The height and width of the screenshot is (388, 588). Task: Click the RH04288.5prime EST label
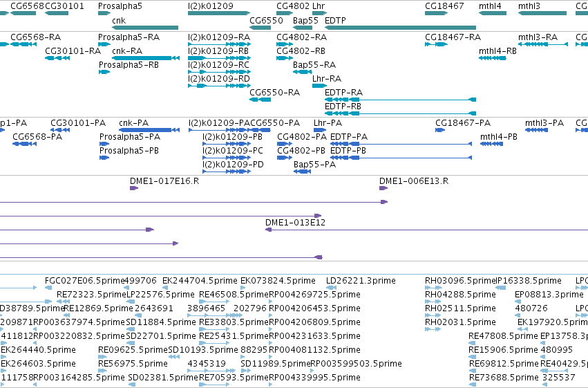pyautogui.click(x=460, y=295)
